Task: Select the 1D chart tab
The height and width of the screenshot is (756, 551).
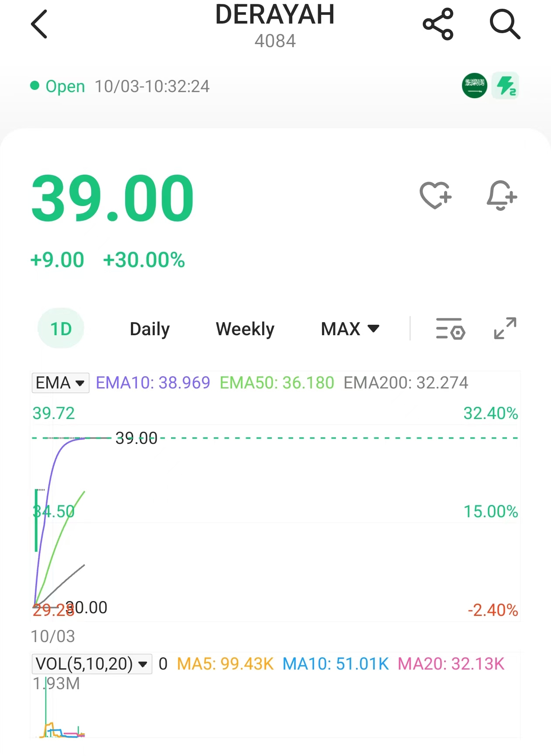Action: (x=61, y=329)
